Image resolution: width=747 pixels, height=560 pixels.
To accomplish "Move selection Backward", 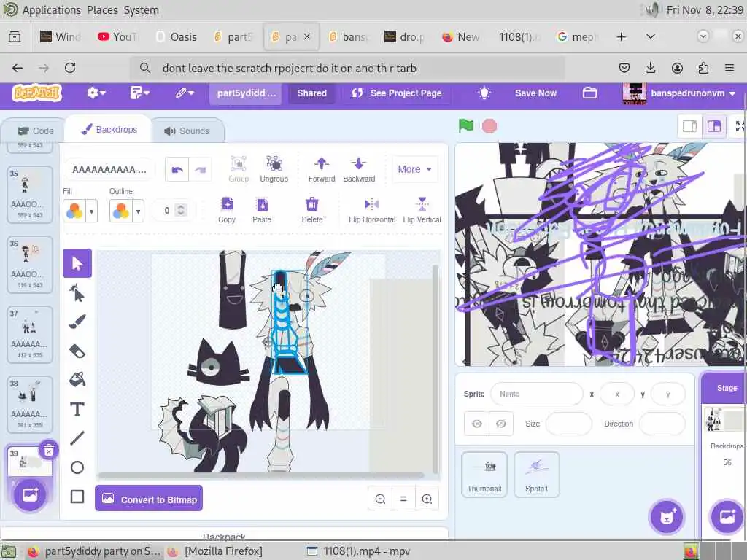I will click(359, 169).
